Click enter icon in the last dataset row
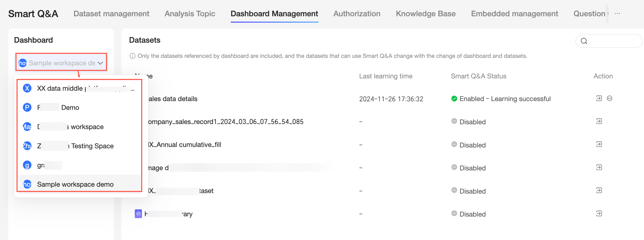 pos(599,214)
